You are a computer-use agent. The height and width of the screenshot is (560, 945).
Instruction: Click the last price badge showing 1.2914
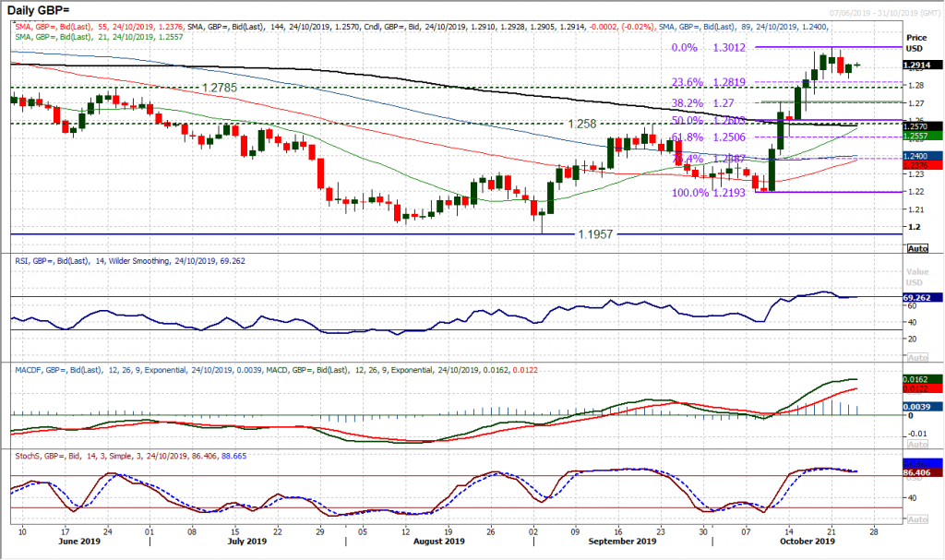[x=921, y=66]
